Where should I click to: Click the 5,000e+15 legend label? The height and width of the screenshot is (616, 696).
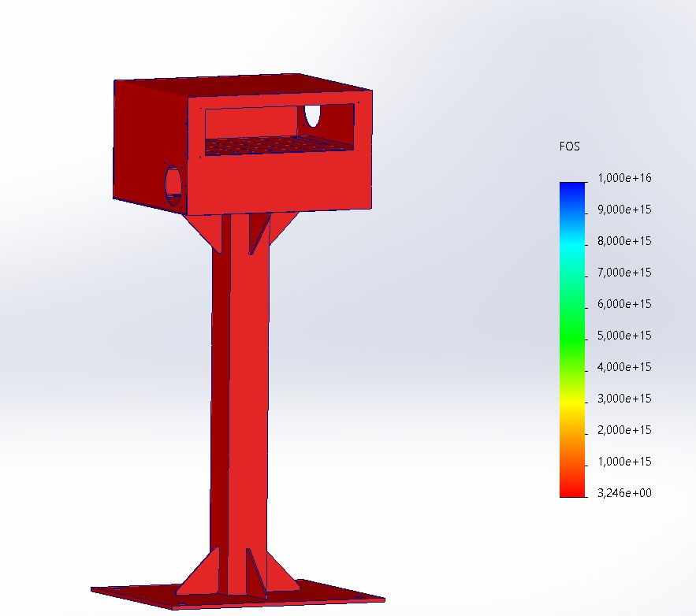coord(624,336)
